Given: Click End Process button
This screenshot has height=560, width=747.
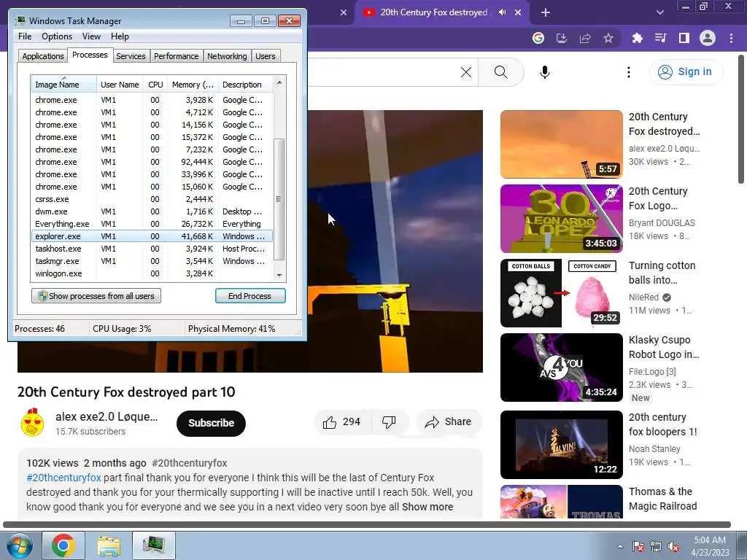Looking at the screenshot, I should (250, 296).
